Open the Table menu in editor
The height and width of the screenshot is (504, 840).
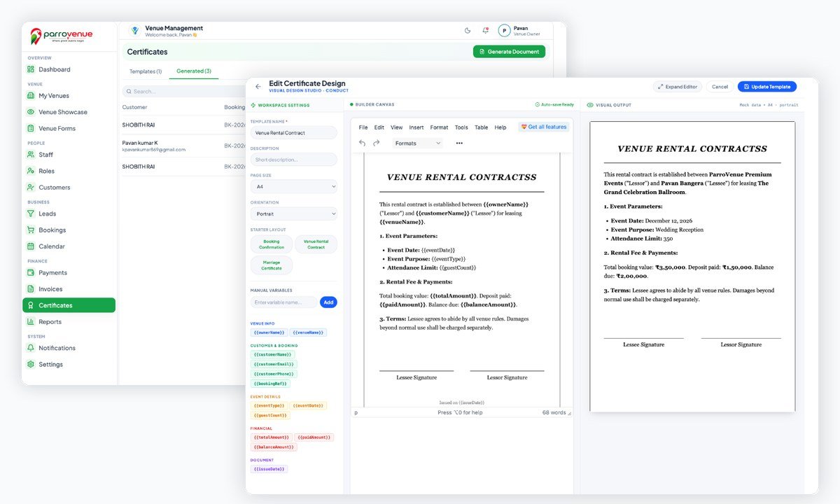coord(482,127)
